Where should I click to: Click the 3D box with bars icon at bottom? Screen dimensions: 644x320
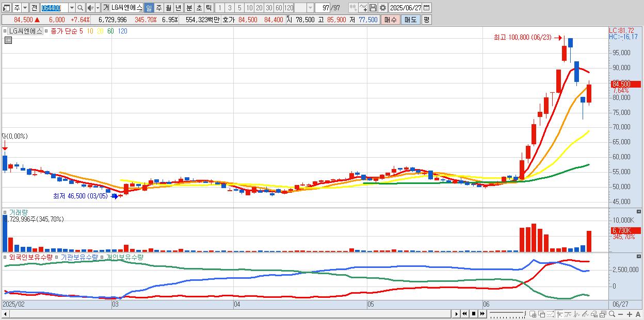(x=594, y=314)
